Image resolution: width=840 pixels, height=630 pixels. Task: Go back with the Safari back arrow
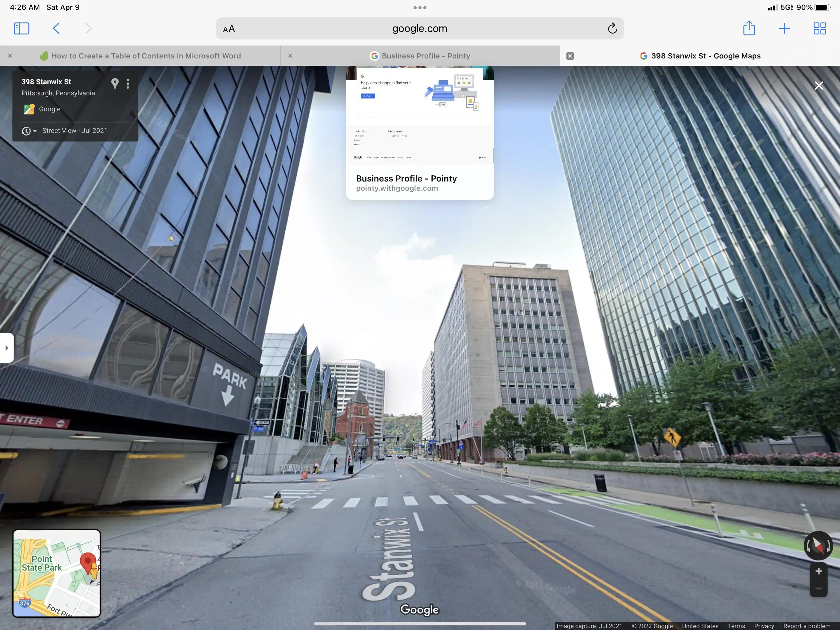coord(56,29)
